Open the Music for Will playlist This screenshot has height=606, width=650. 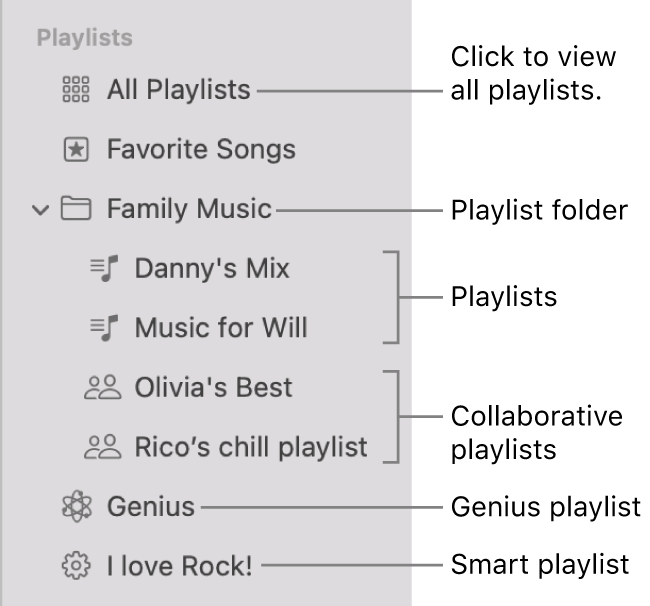(x=221, y=327)
